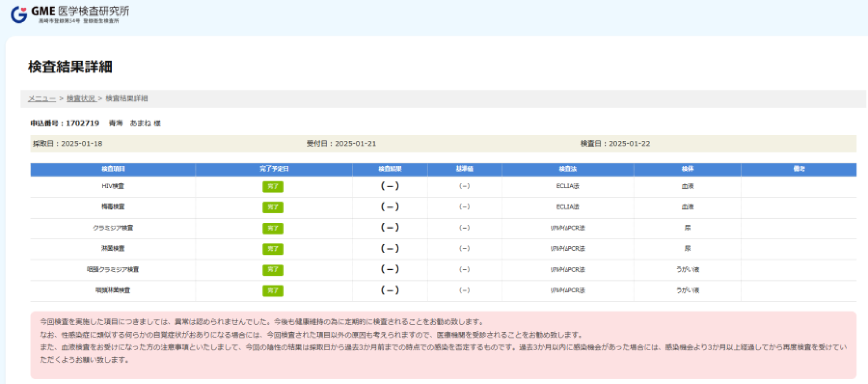Click the 検査法 column header
Screen dimensions: 868x384
(568, 169)
